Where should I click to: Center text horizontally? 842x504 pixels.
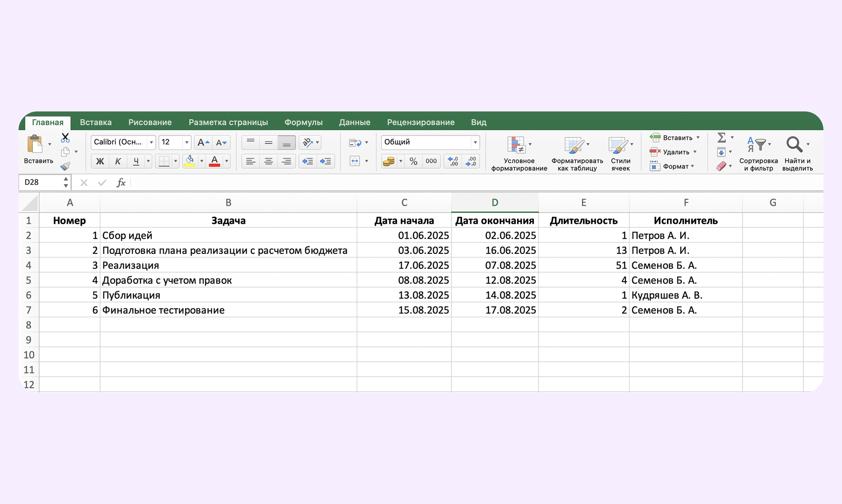click(269, 161)
